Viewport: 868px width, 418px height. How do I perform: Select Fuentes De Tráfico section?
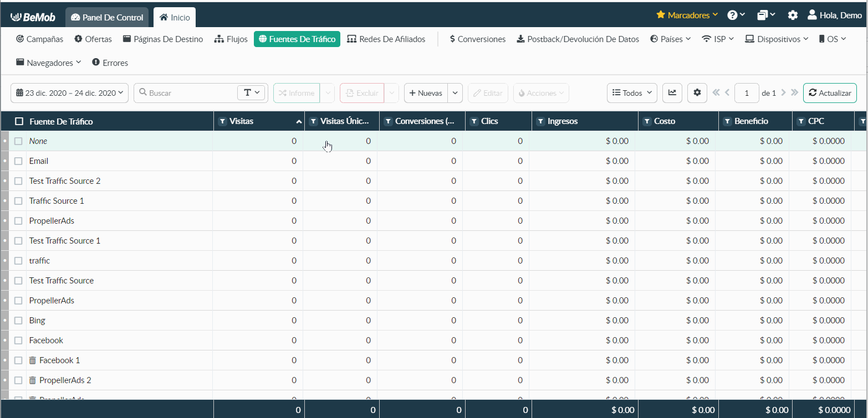pos(297,39)
